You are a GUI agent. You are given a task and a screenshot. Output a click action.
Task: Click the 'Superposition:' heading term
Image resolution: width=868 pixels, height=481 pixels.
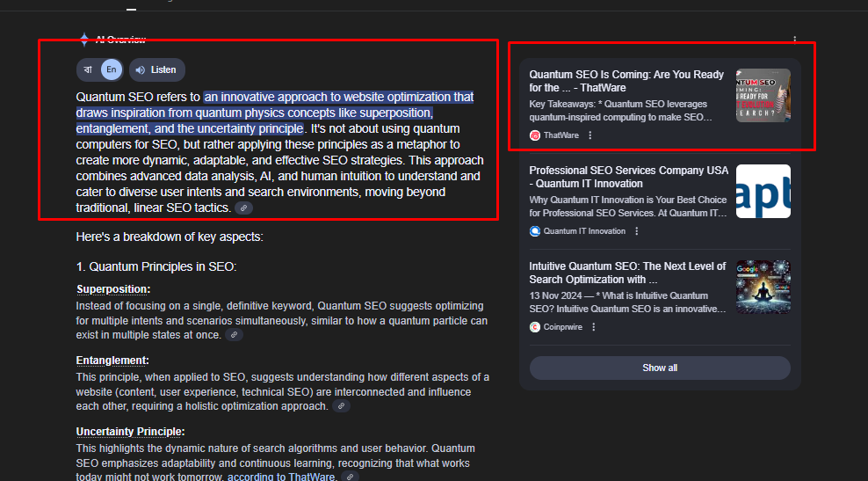[113, 289]
